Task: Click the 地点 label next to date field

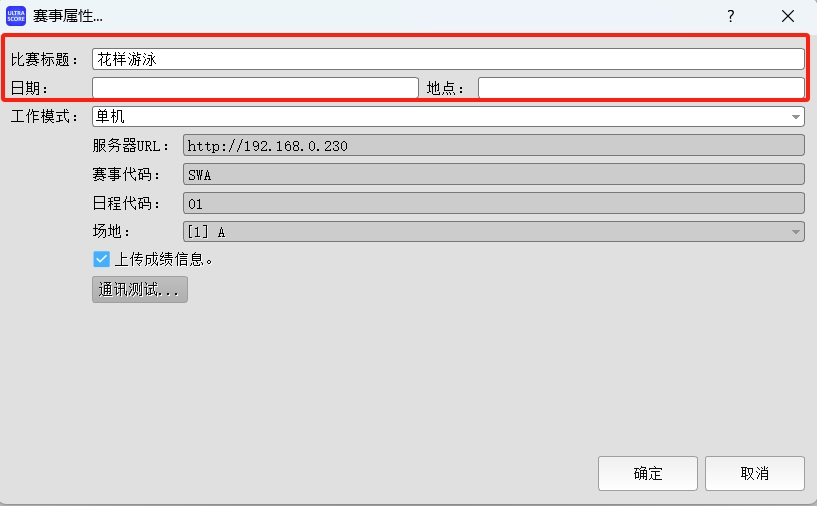Action: tap(446, 89)
